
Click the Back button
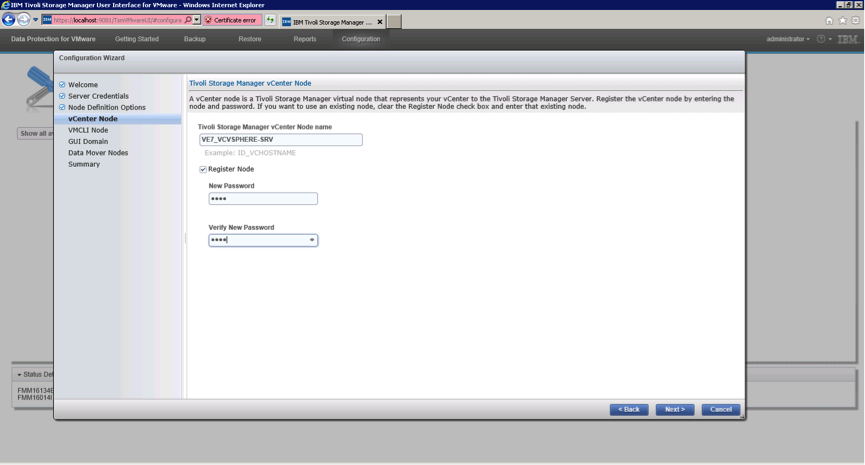(629, 410)
